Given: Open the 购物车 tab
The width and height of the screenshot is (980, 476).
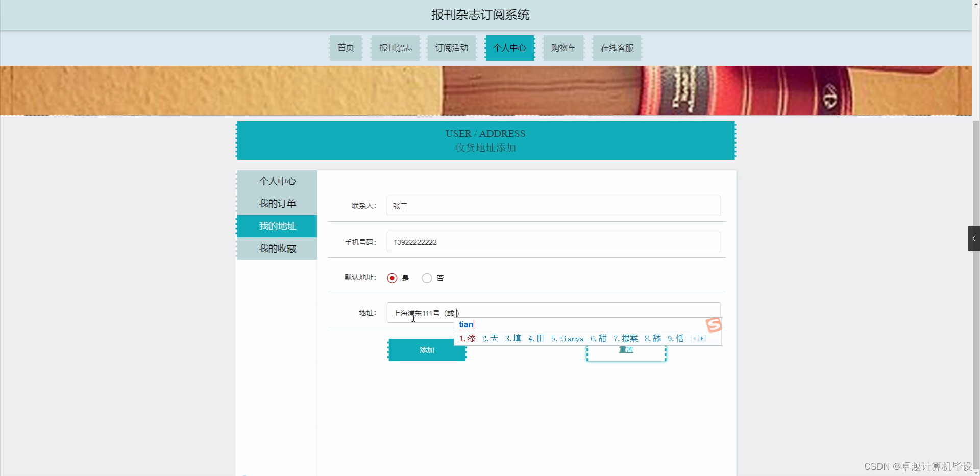Looking at the screenshot, I should click(x=563, y=47).
